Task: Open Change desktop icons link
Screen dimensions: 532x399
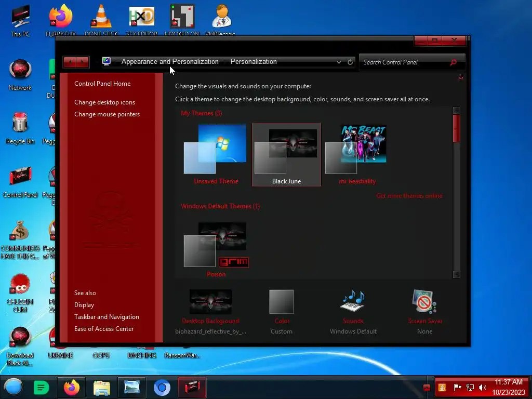Action: point(104,102)
